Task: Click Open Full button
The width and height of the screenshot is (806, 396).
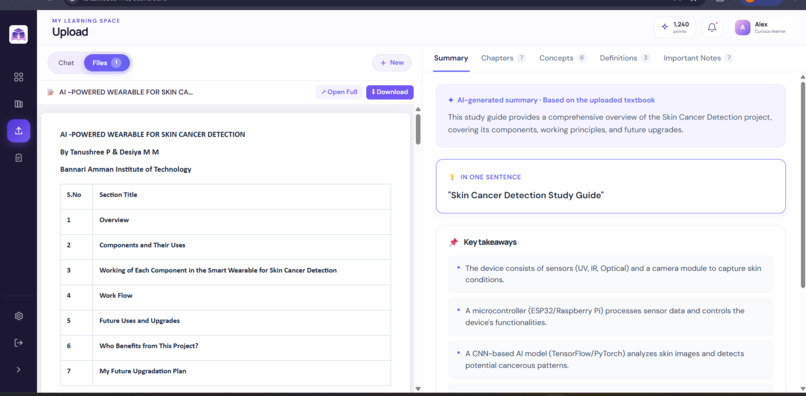Action: coord(339,92)
